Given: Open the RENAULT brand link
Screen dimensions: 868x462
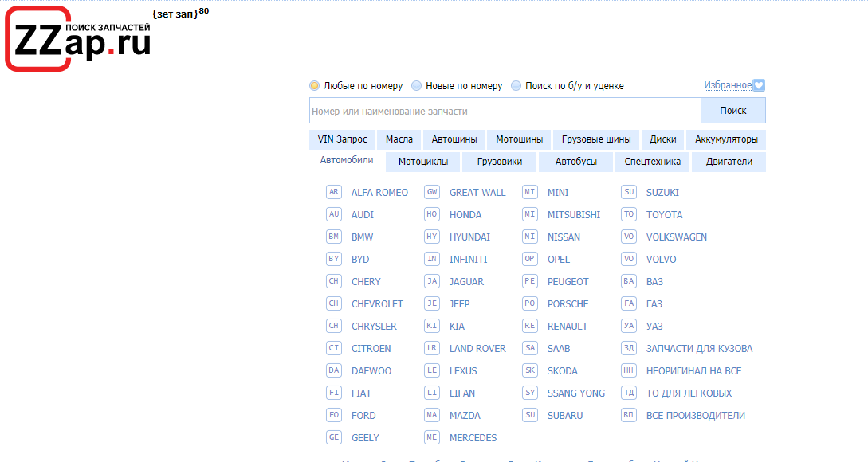Looking at the screenshot, I should tap(568, 326).
